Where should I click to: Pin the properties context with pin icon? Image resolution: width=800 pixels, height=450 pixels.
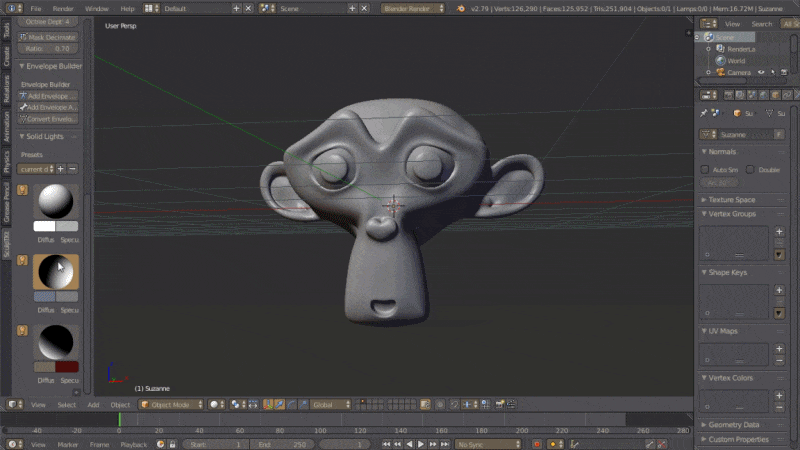pyautogui.click(x=704, y=113)
